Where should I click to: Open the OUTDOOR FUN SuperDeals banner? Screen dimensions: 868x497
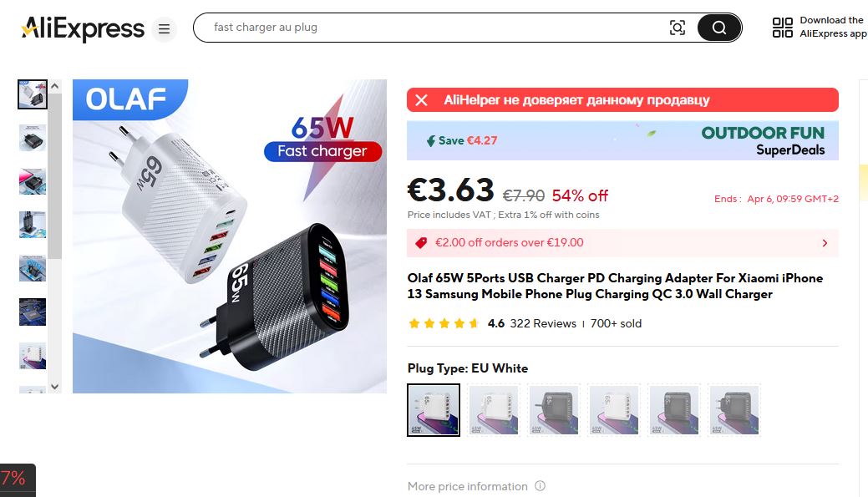(x=622, y=140)
